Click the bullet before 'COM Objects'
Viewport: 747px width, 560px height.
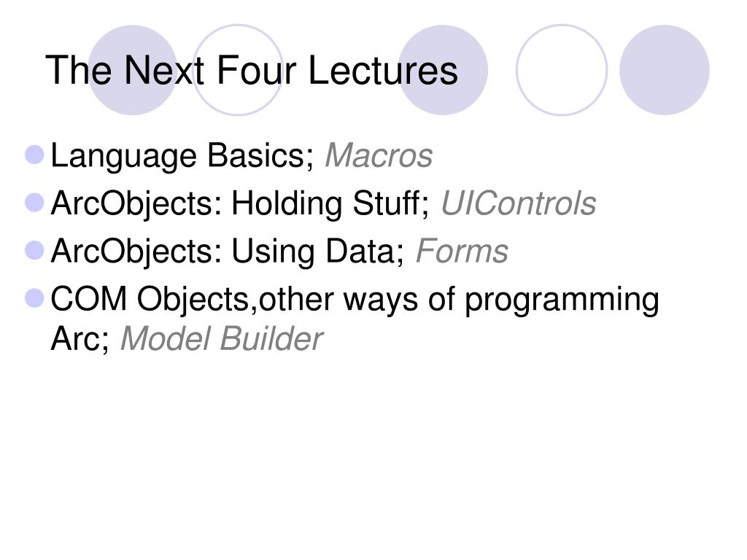(34, 298)
